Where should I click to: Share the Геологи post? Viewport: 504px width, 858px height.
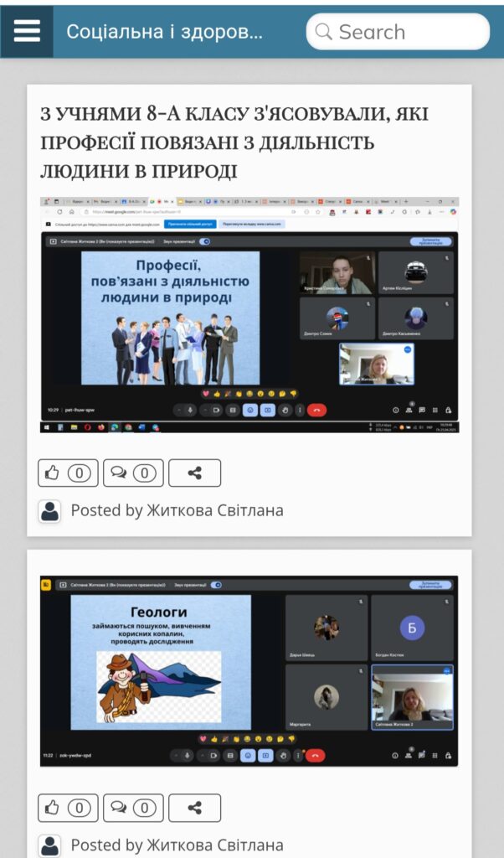[x=194, y=808]
